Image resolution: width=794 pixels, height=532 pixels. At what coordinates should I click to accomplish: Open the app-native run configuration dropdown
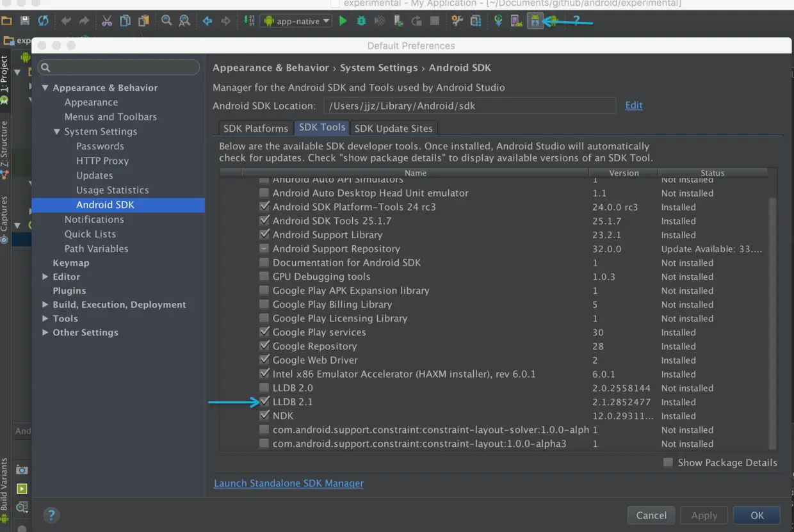coord(296,21)
